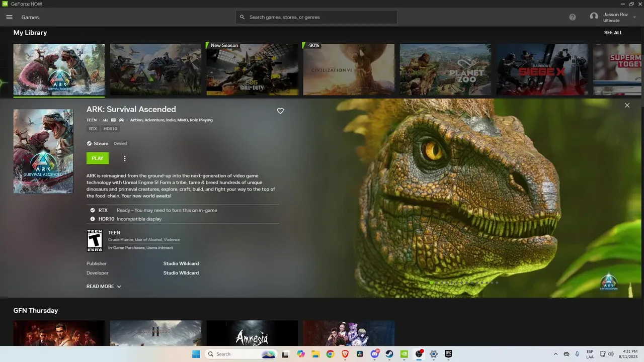Click the Steam store logo icon
The image size is (644, 362).
click(89, 143)
